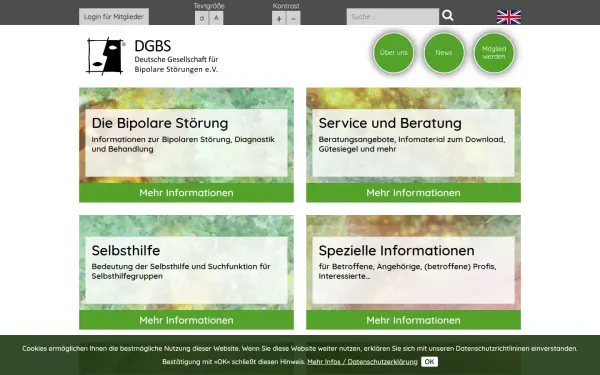
Task: Click 'Beratungsangebote, Infomaterial zum Download' text
Action: (412, 144)
